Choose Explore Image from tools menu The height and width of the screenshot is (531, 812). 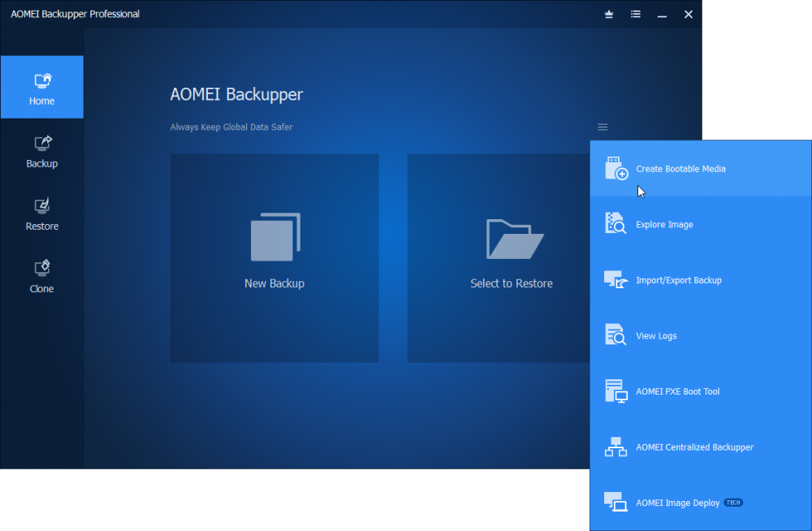[x=701, y=224]
